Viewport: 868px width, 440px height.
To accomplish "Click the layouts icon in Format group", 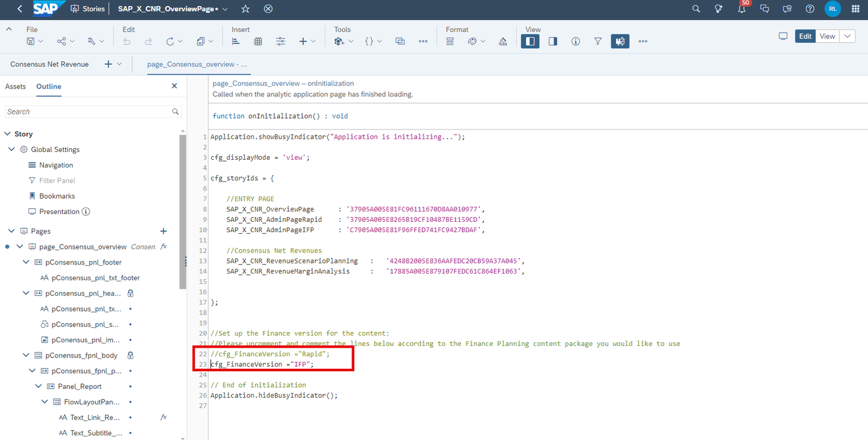I will pyautogui.click(x=450, y=41).
